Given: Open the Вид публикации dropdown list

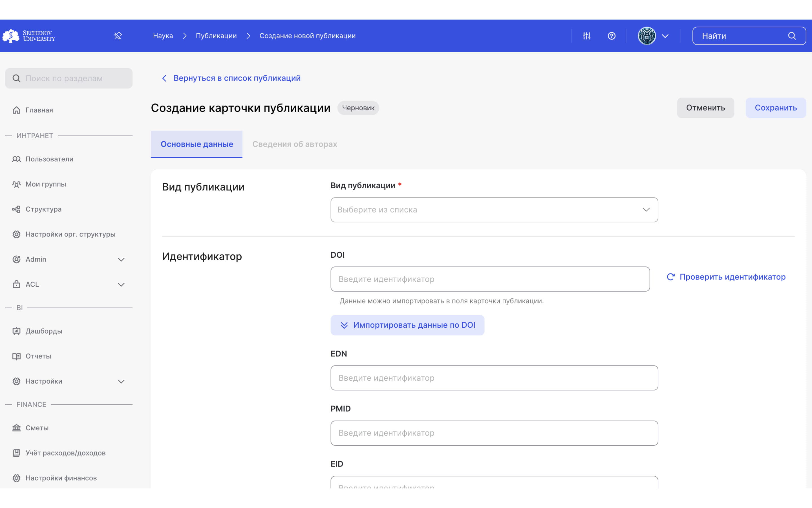Looking at the screenshot, I should (494, 210).
